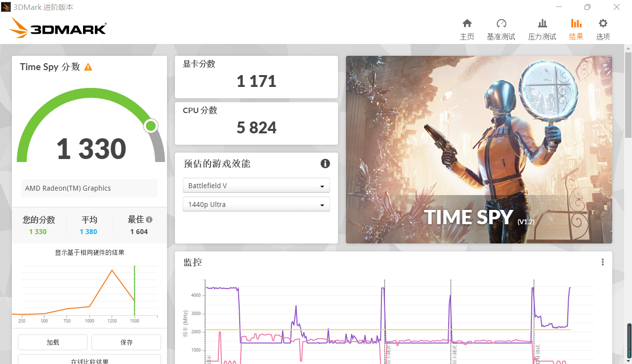This screenshot has width=632, height=364.
Task: Select the 结果 results chart icon
Action: tap(576, 23)
